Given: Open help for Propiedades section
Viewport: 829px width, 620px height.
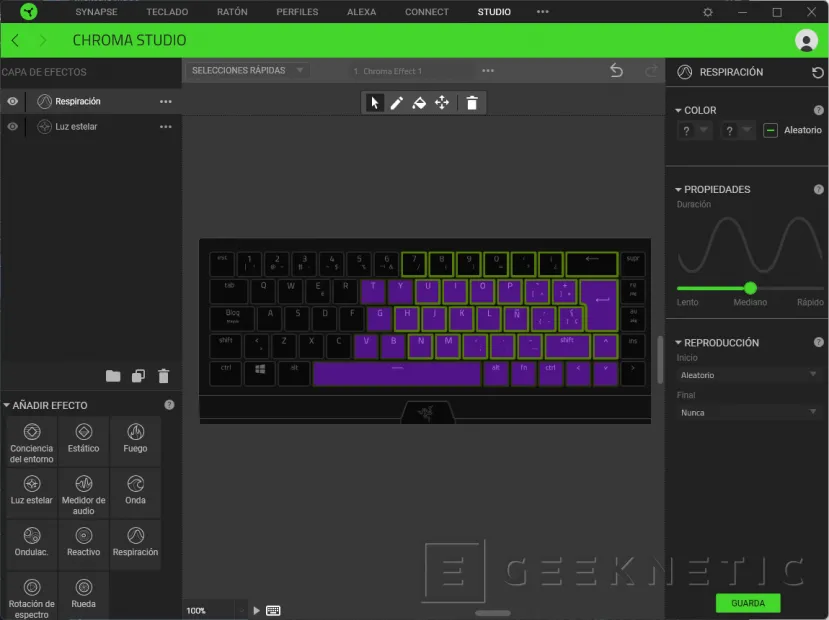Looking at the screenshot, I should point(818,189).
